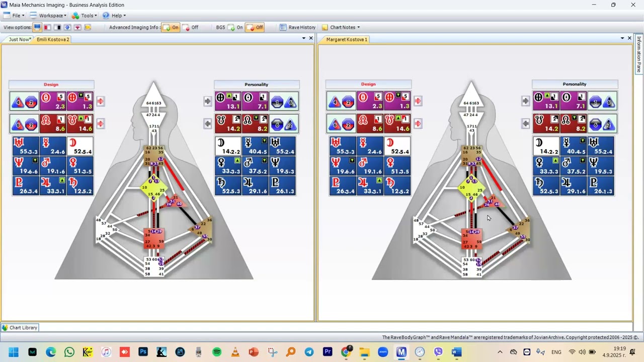
Task: Switch BG5 Off
Action: tap(255, 28)
